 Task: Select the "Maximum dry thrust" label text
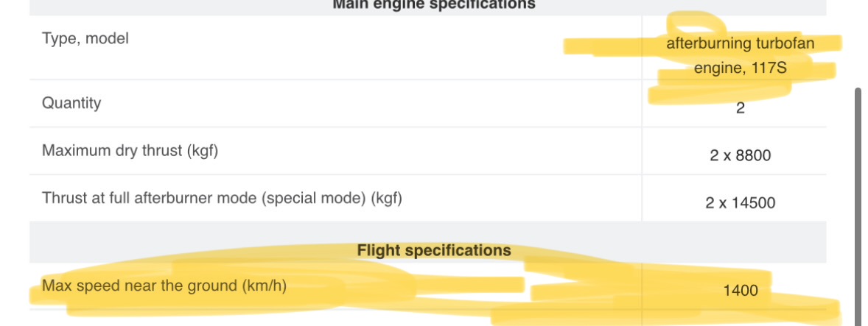coord(111,151)
